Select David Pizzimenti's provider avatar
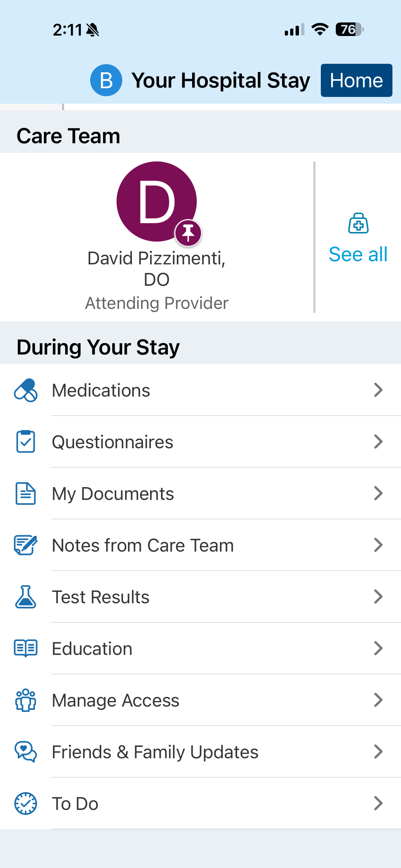The height and width of the screenshot is (868, 401). [x=156, y=201]
